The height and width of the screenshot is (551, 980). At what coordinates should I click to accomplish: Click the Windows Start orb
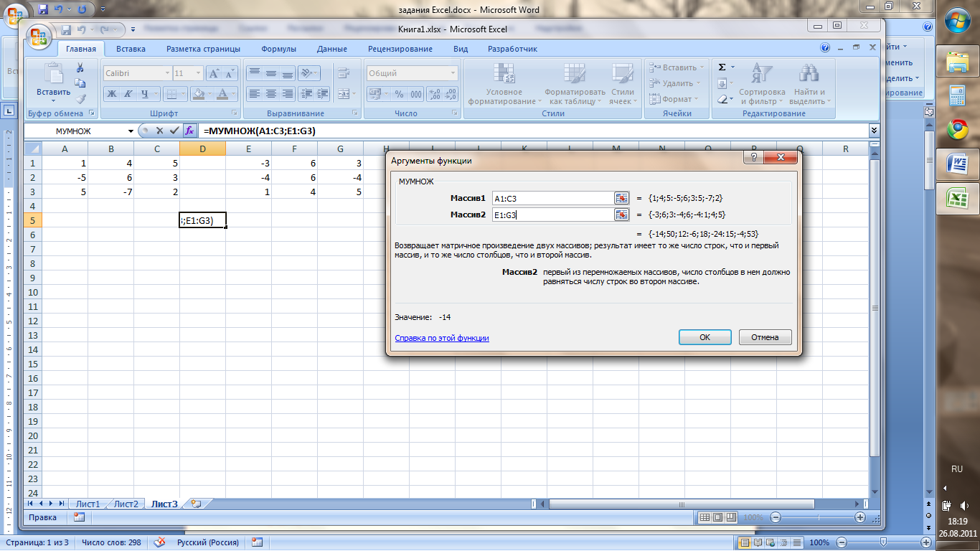click(957, 20)
